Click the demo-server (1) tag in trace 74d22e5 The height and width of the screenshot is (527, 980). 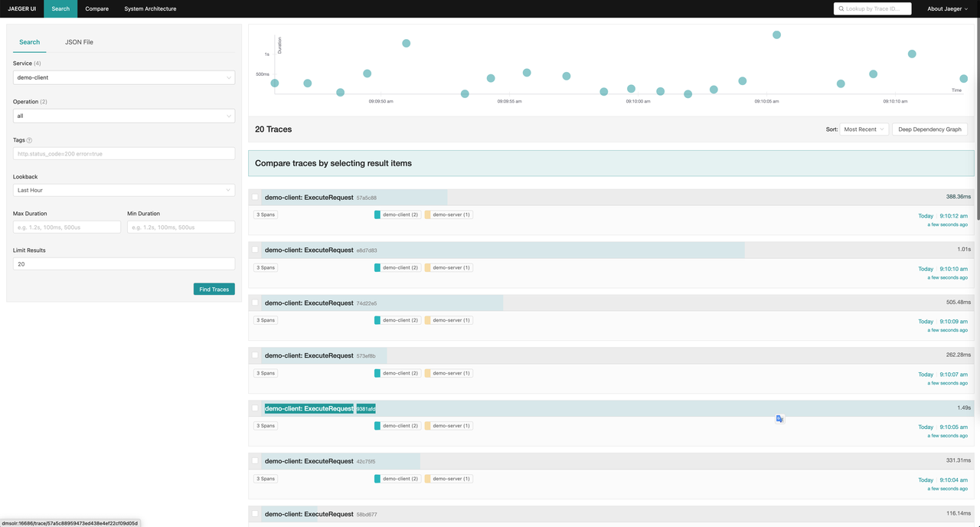[449, 320]
